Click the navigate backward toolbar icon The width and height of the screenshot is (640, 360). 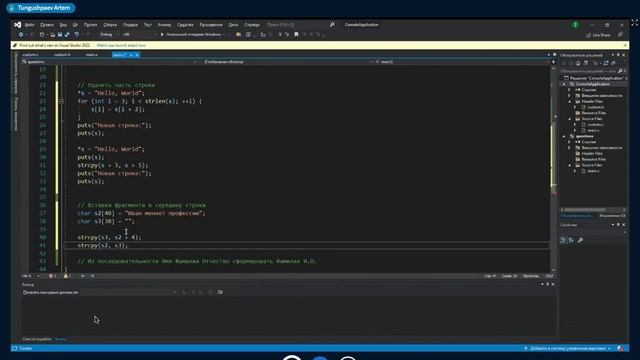point(21,35)
